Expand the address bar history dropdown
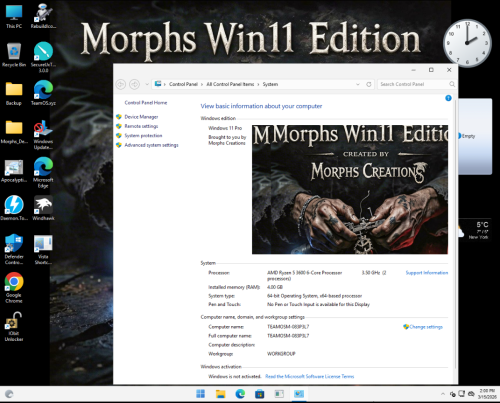This screenshot has width=500, height=403. [358, 84]
